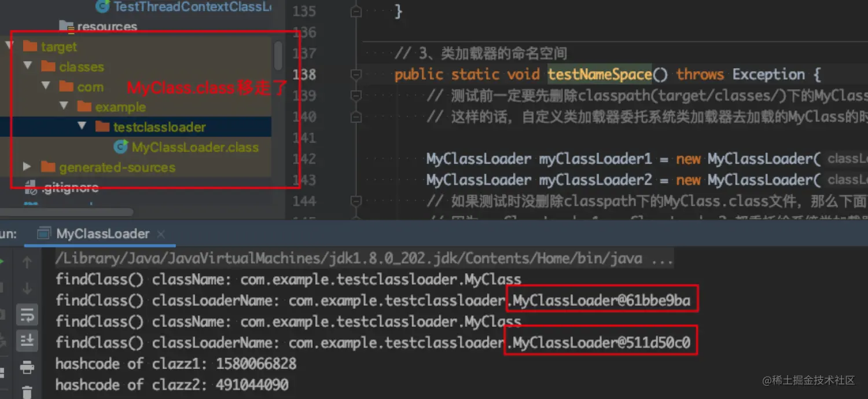Toggle comment fold marker at line 139

coord(356,96)
